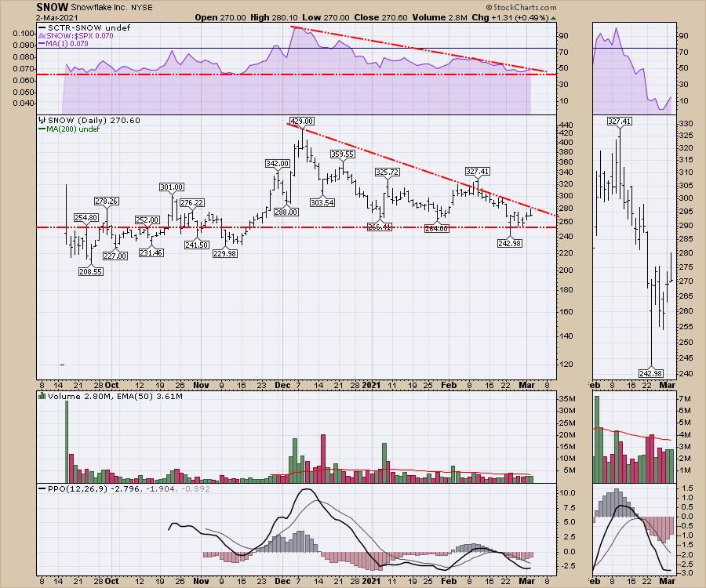This screenshot has width=706, height=588.
Task: Click the green up arrow beside Chg
Action: tap(552, 17)
